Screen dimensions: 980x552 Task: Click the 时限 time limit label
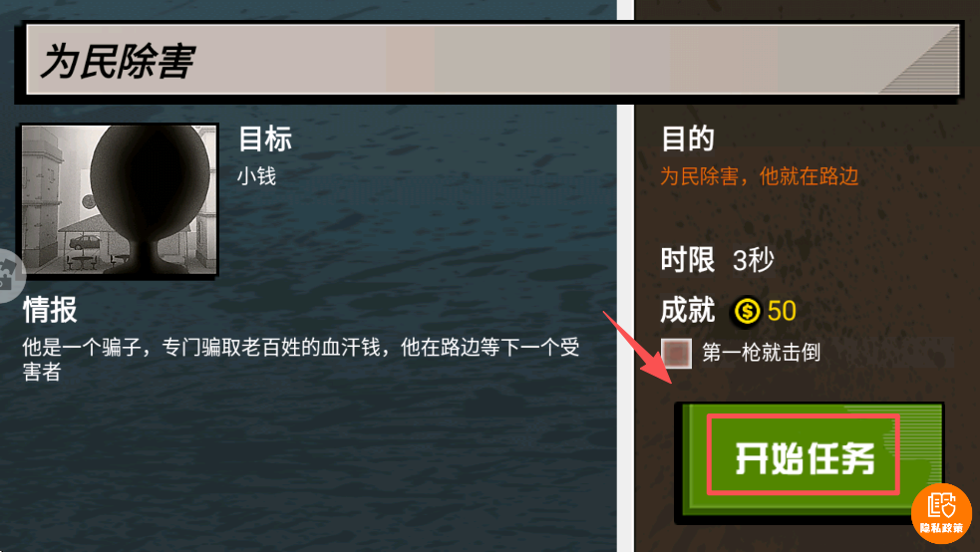(688, 260)
